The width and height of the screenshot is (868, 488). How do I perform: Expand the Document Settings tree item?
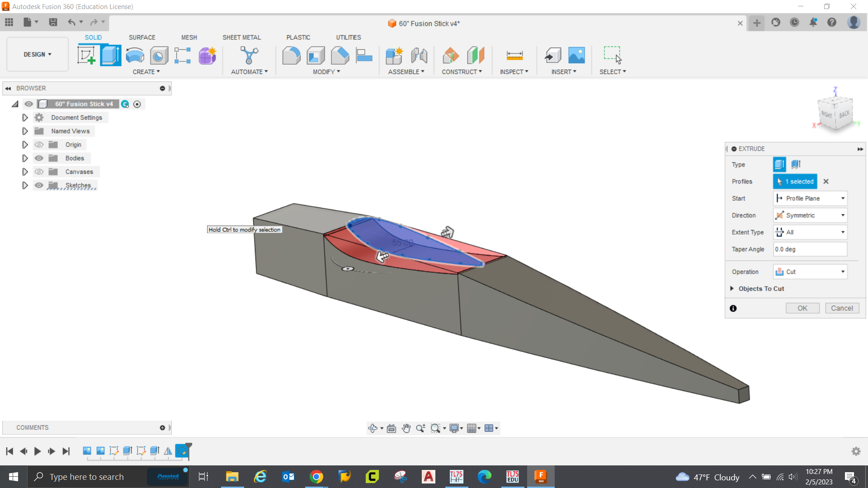tap(25, 117)
